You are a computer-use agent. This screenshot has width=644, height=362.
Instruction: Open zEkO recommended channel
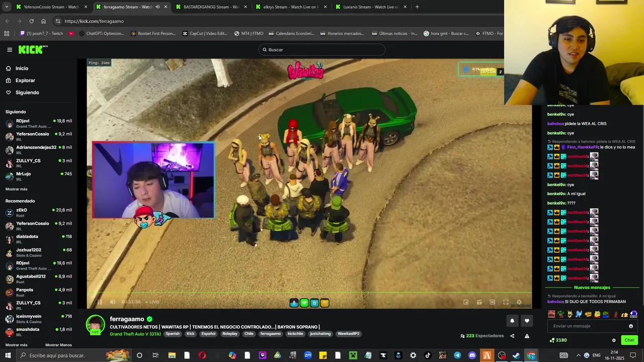point(38,213)
